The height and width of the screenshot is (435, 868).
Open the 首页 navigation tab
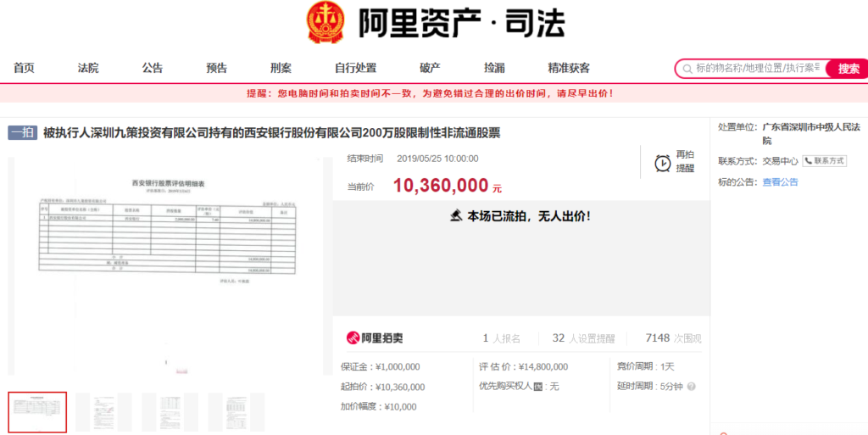tap(24, 68)
